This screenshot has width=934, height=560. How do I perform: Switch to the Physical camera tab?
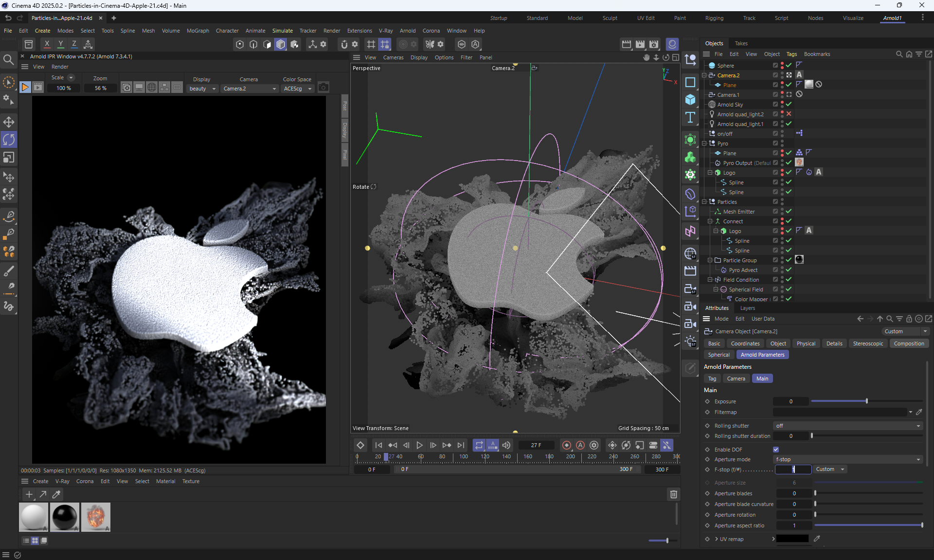coord(806,343)
